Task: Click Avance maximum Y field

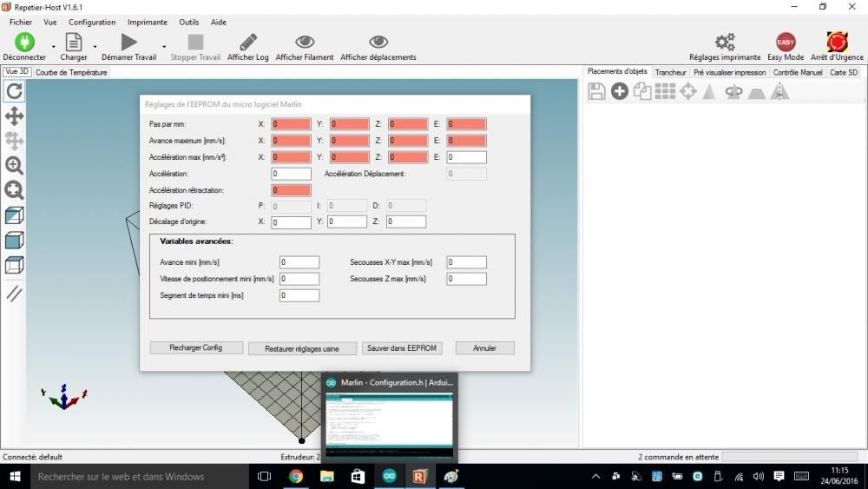Action: [349, 141]
